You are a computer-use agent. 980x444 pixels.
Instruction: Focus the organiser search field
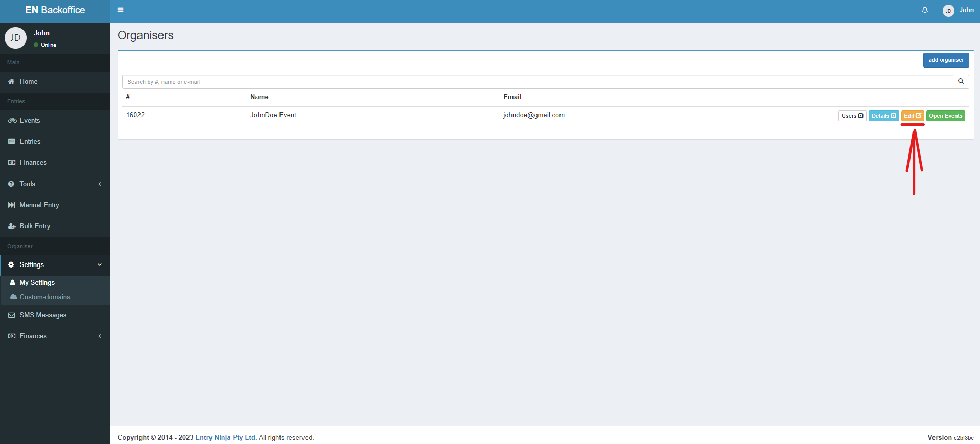click(x=538, y=82)
